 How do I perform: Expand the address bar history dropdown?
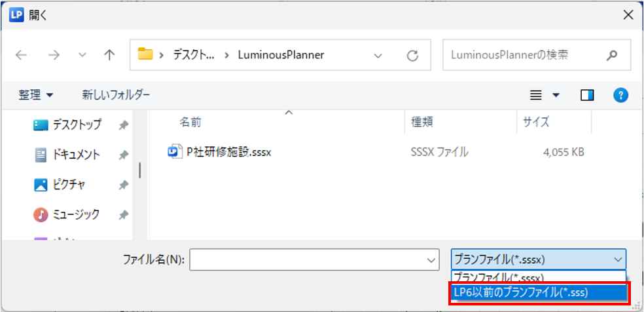point(378,56)
